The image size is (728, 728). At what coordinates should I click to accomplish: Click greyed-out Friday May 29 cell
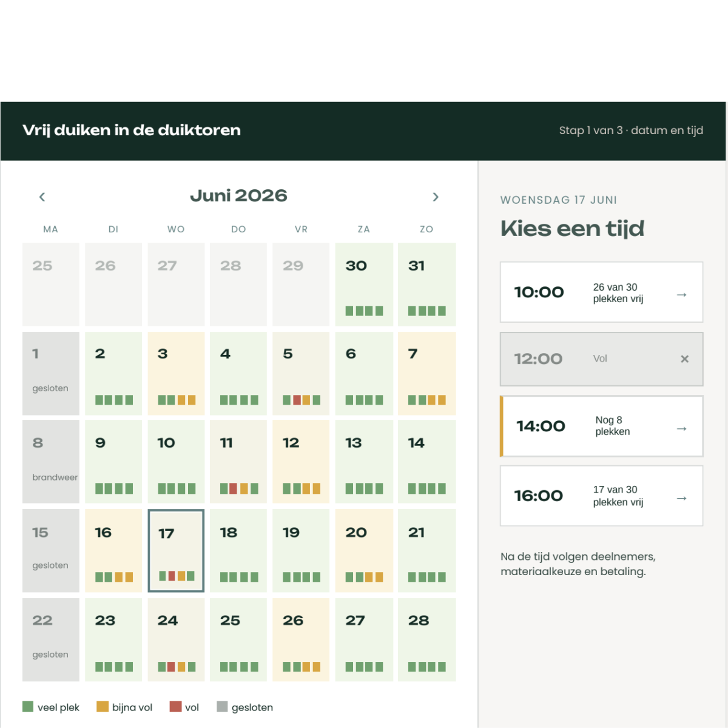[x=301, y=285]
